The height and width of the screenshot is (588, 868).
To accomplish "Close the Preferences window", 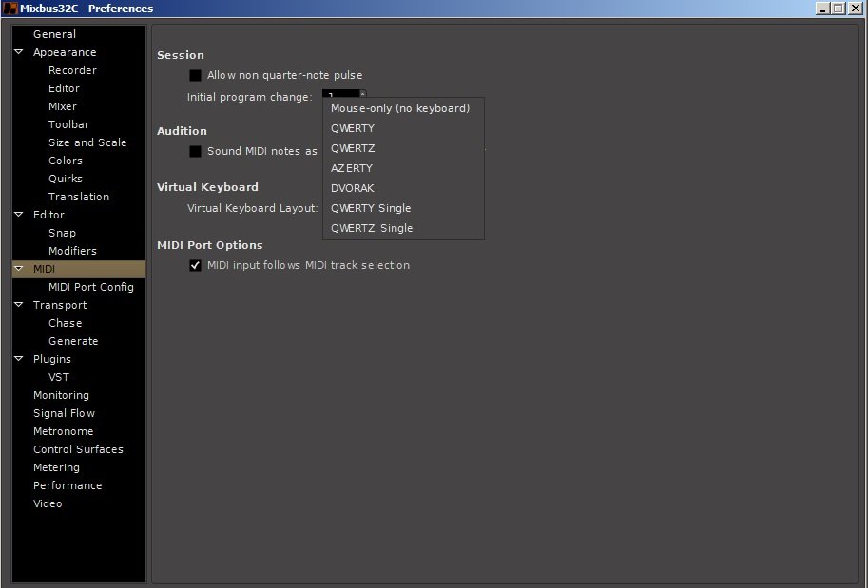I will click(856, 9).
